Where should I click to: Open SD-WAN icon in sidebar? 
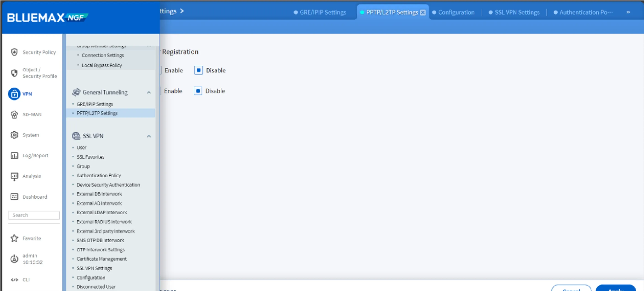click(14, 114)
